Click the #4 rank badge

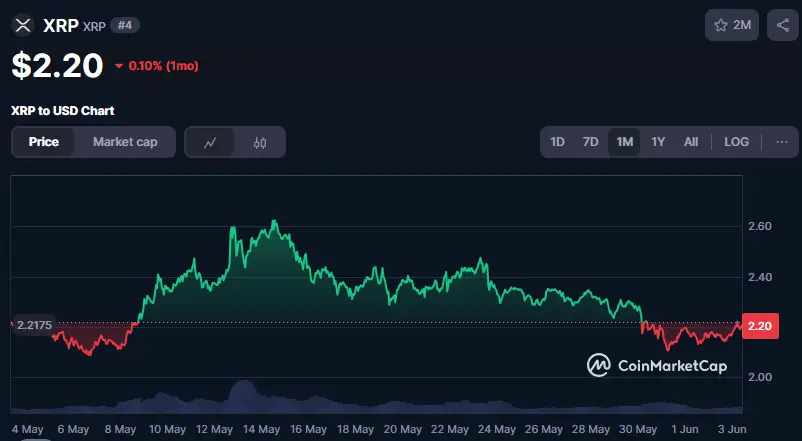125,25
